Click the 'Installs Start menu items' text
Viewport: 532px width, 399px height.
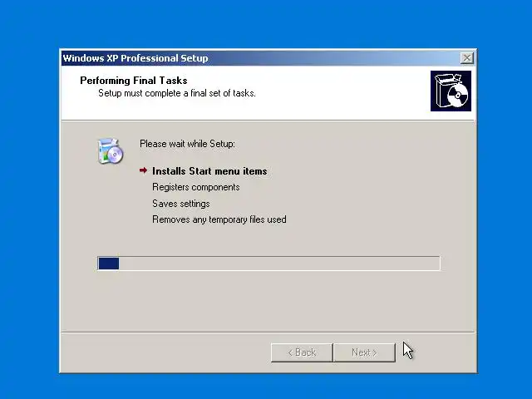pos(209,171)
